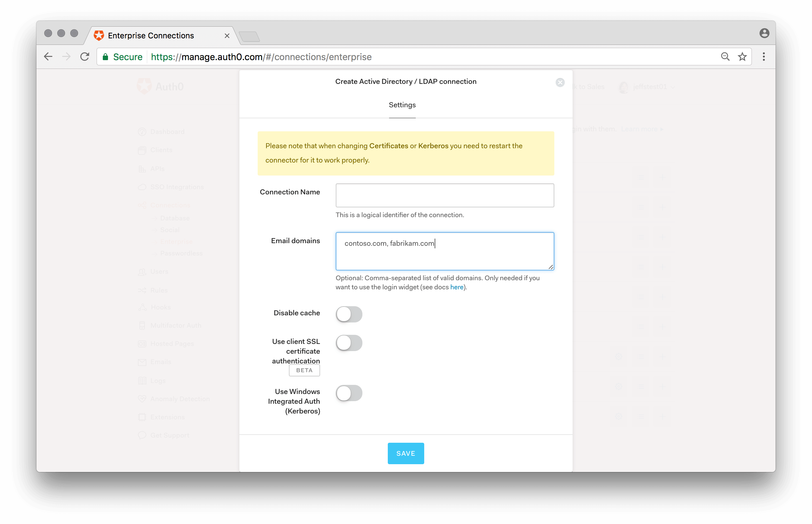Open the Logs section
The height and width of the screenshot is (524, 812).
(158, 380)
